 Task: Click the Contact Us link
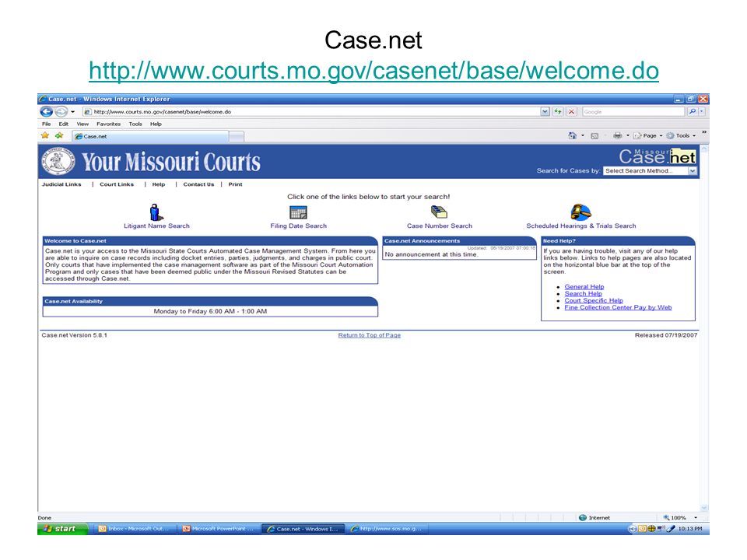coord(198,184)
